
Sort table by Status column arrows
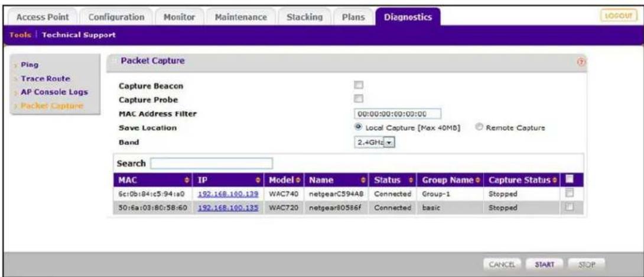[411, 180]
